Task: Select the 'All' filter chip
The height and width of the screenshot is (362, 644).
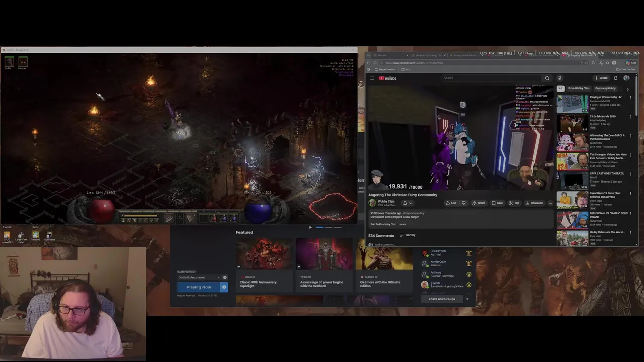Action: click(x=560, y=88)
